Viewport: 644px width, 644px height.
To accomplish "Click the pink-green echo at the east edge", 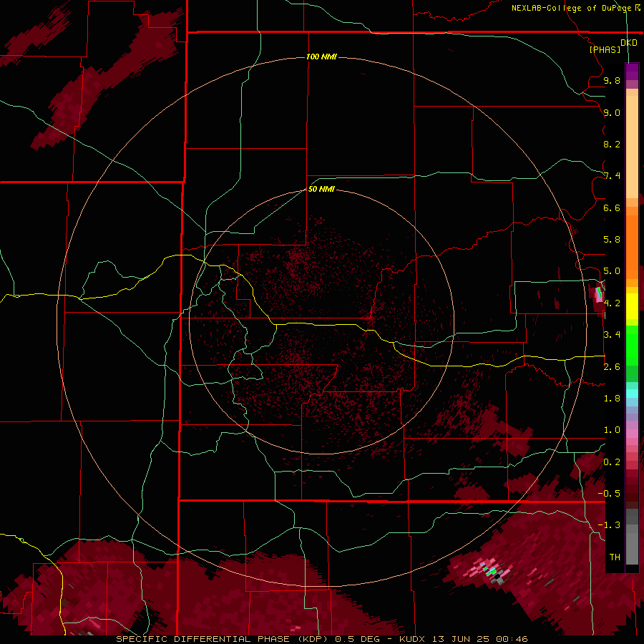I will (x=598, y=293).
